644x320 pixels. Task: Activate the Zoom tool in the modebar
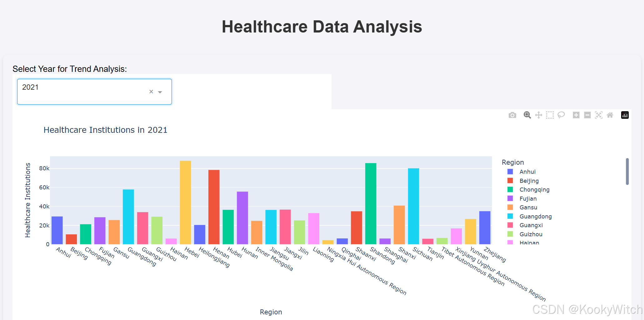pyautogui.click(x=527, y=115)
